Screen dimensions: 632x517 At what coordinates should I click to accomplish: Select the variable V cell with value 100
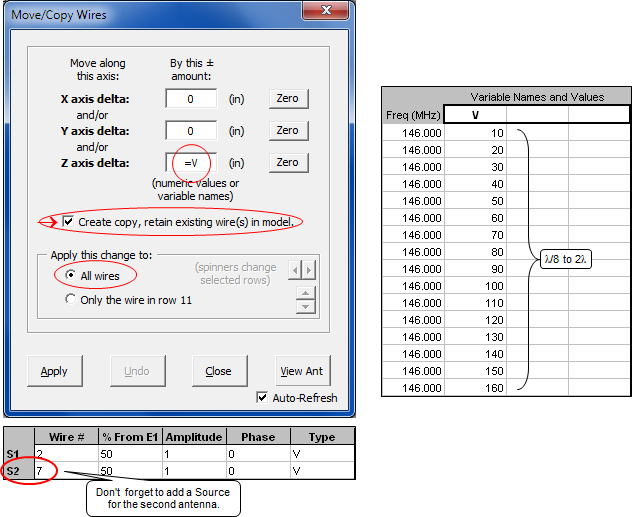476,285
